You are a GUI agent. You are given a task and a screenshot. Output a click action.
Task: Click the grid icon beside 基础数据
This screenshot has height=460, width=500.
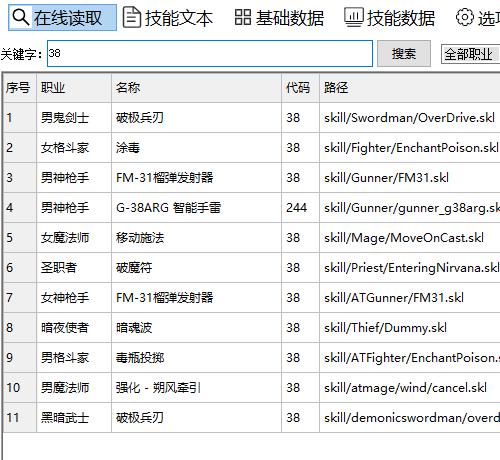pos(243,17)
